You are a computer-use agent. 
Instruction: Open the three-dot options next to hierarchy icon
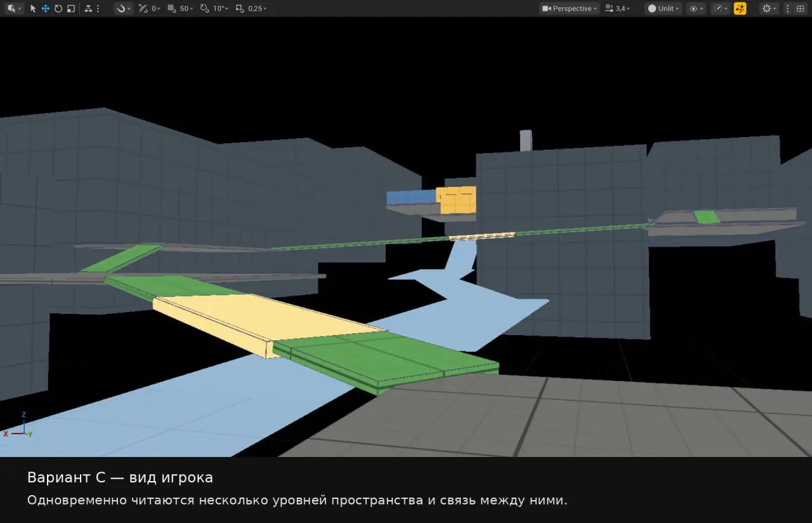tap(98, 9)
